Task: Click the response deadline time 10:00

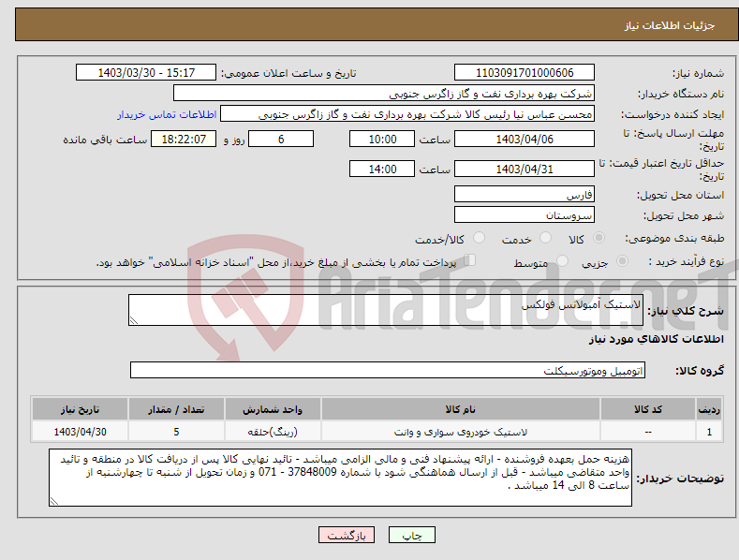Action: 382,139
